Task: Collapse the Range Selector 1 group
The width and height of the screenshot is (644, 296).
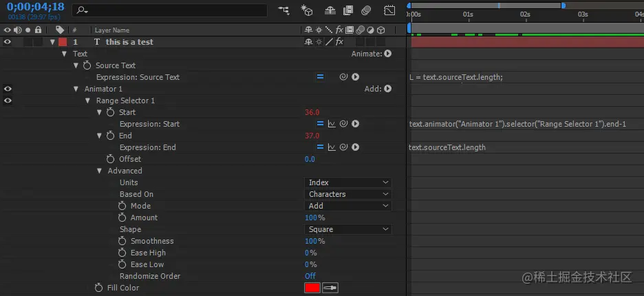Action: tap(87, 101)
